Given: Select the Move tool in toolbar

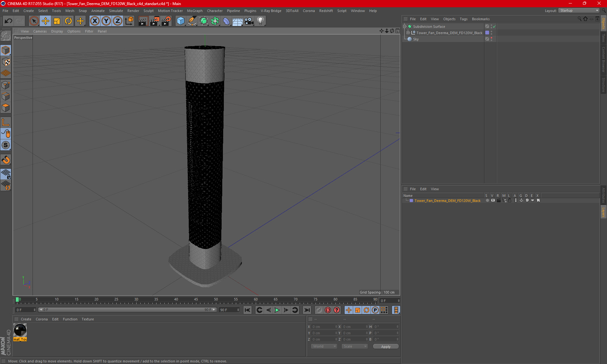Looking at the screenshot, I should click(45, 21).
